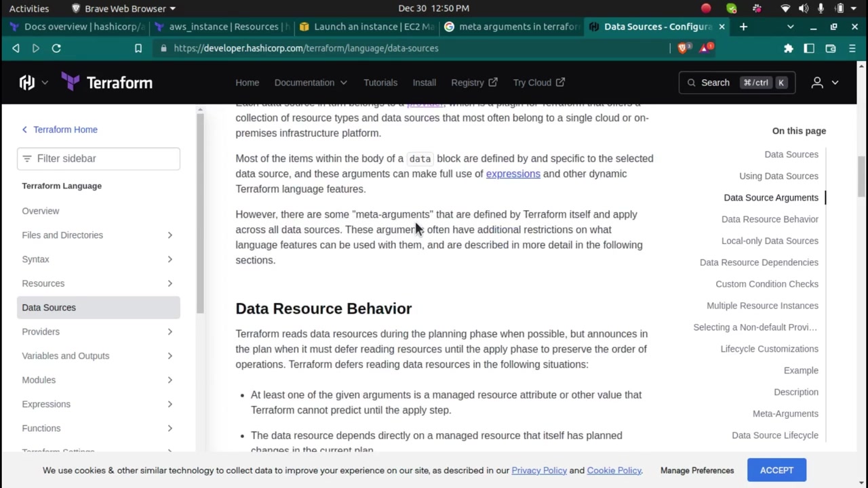Open Brave Web Browser app menu
This screenshot has width=868, height=488.
(x=123, y=8)
